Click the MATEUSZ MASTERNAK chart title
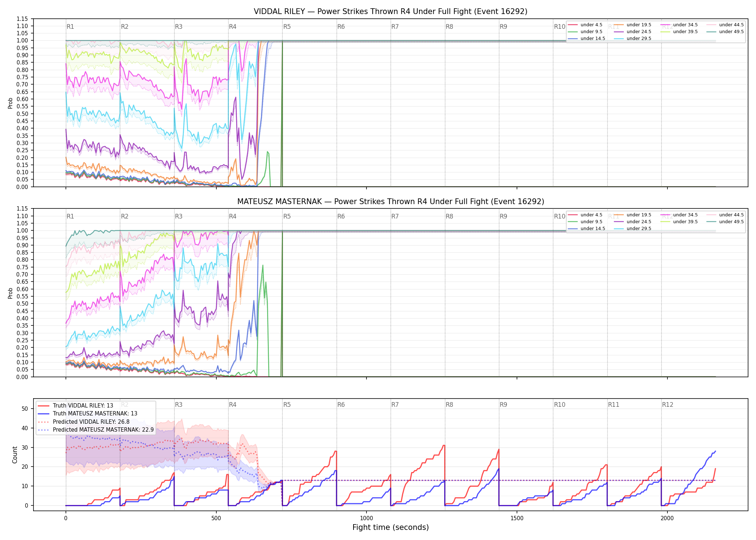Image resolution: width=756 pixels, height=540 pixels. [x=391, y=202]
